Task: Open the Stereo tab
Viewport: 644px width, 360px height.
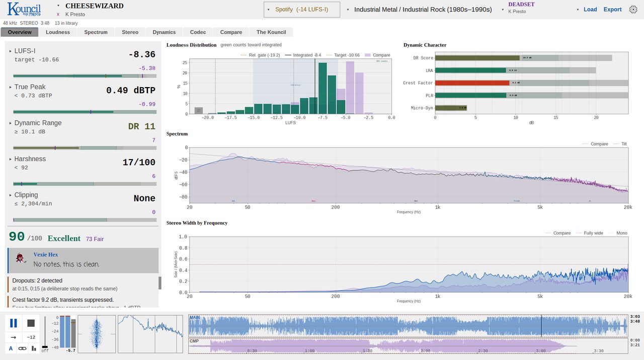Action: point(130,32)
